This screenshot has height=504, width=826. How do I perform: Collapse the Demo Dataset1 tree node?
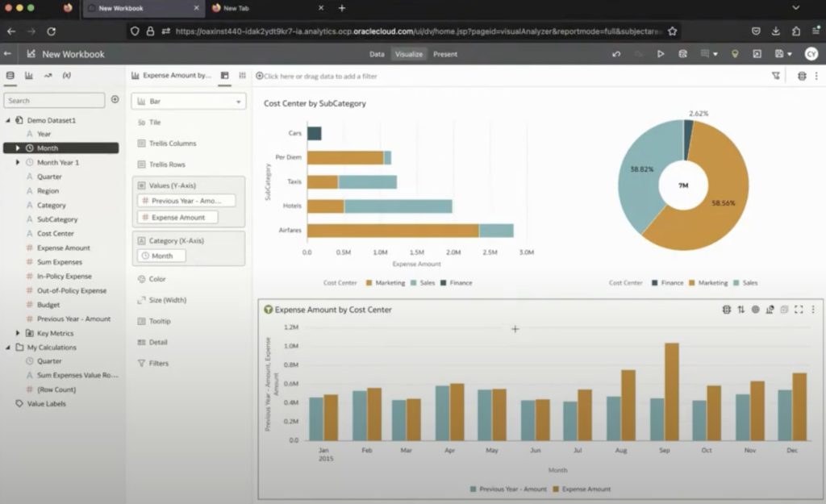click(8, 120)
